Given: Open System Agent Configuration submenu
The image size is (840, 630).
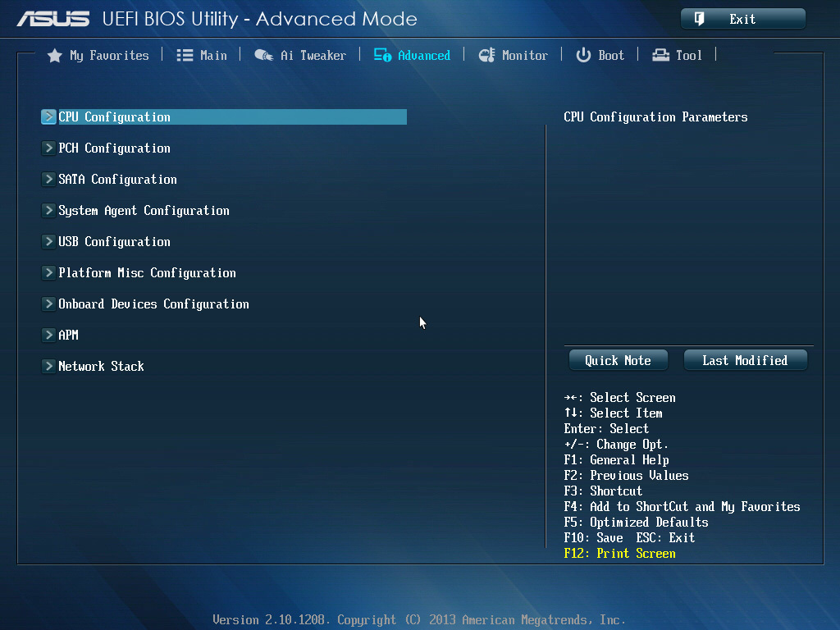Looking at the screenshot, I should pos(144,211).
